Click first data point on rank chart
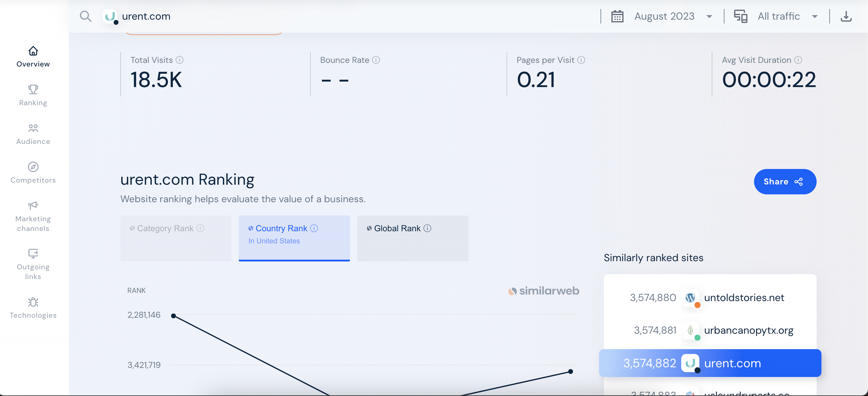 [173, 316]
